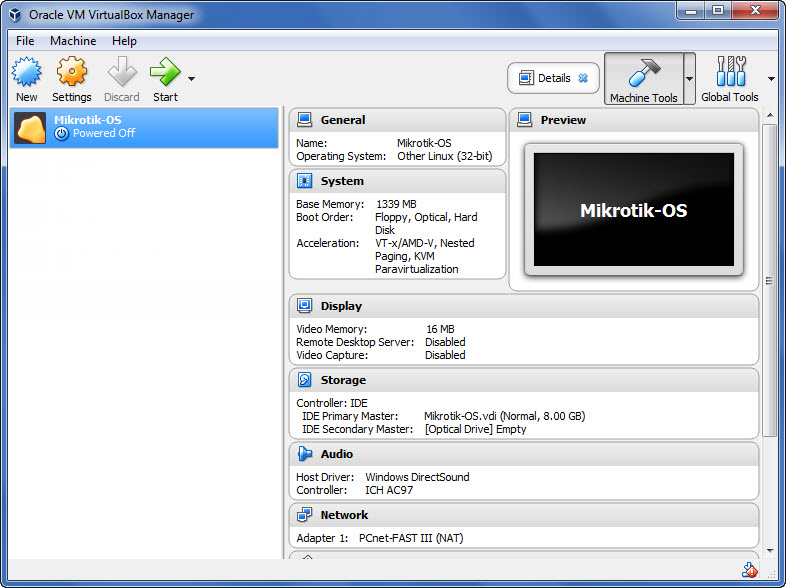Click the Mikrotik-OS.vdi storage entry
Image resolution: width=786 pixels, height=588 pixels.
(504, 416)
